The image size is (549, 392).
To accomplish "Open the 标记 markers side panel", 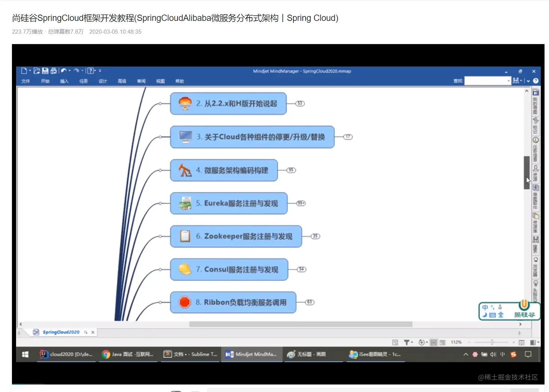I will [536, 126].
